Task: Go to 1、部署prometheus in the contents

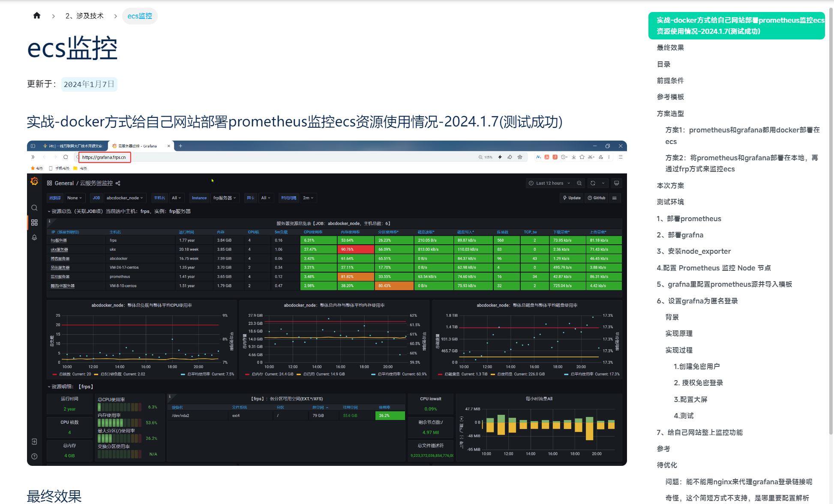Action: click(689, 219)
